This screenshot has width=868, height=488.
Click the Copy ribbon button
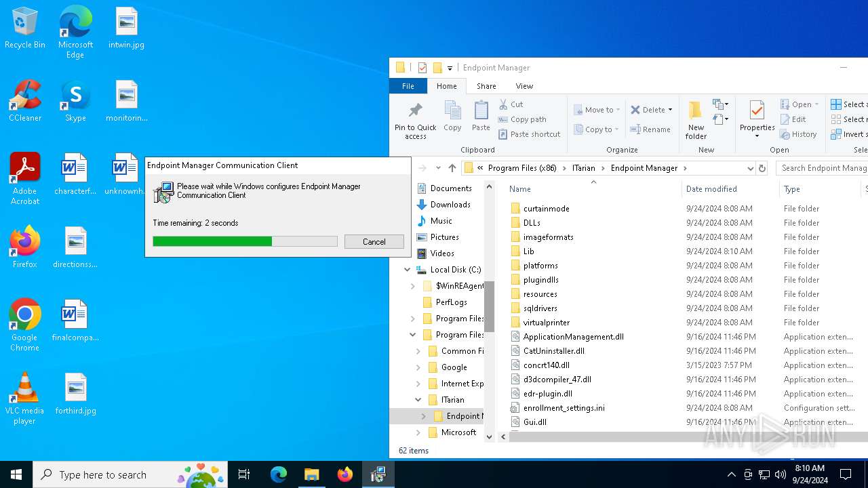(x=452, y=116)
